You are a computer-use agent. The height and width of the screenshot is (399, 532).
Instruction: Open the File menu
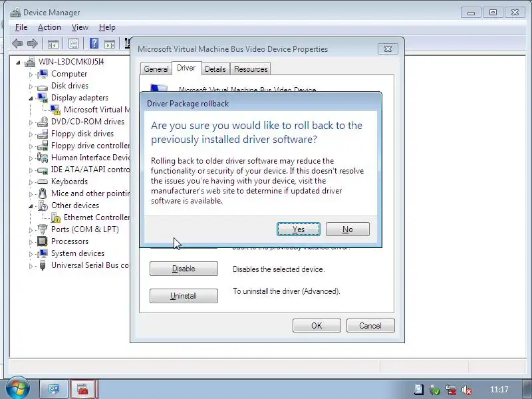(21, 27)
